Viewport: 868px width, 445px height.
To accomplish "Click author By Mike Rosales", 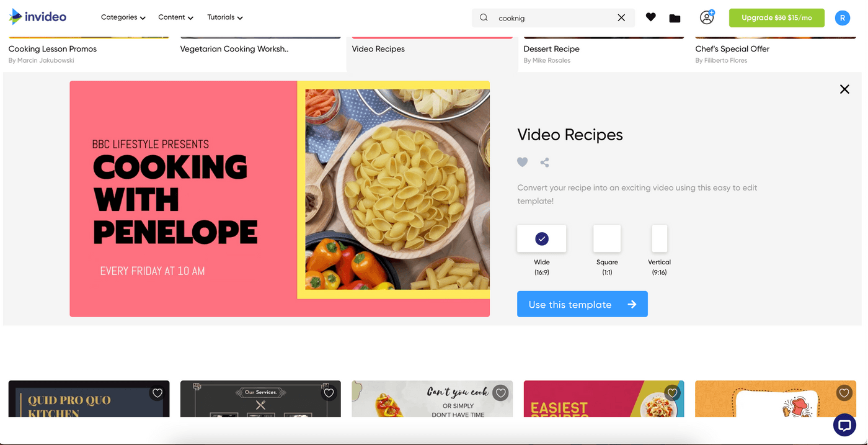I will point(547,61).
